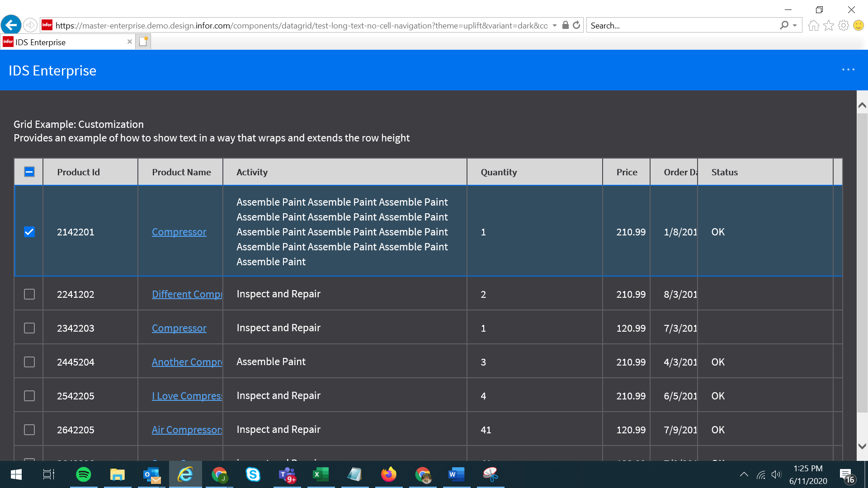Click the Product Id column header

click(78, 172)
